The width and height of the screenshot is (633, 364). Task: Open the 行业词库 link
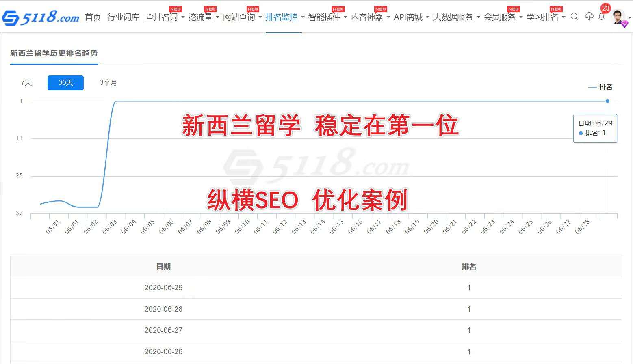[123, 17]
